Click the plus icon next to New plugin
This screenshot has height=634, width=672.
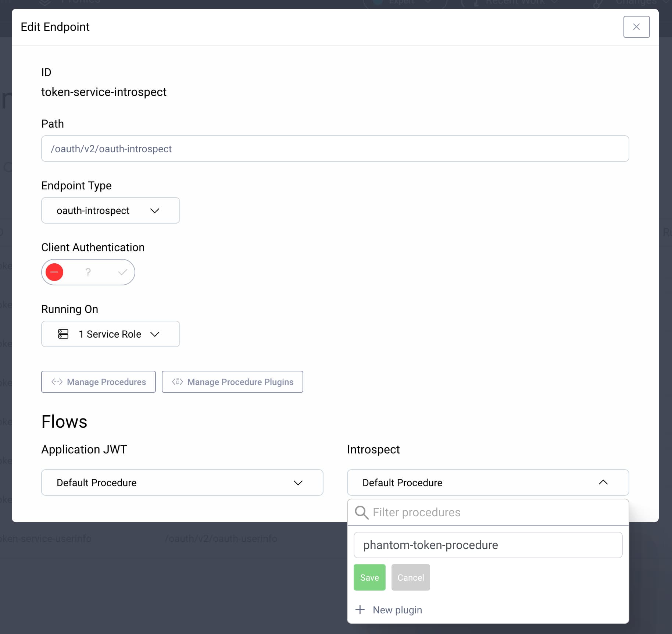[x=360, y=609]
